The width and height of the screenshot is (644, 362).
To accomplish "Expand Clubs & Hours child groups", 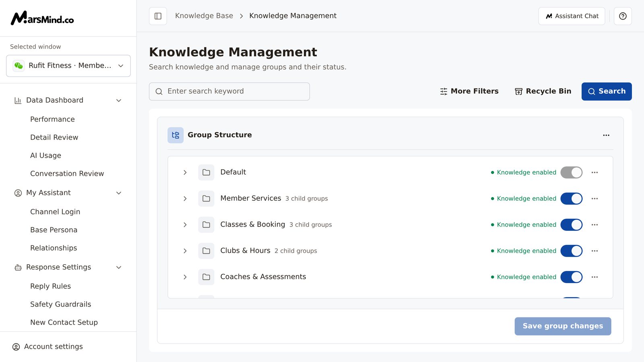I will (x=185, y=251).
